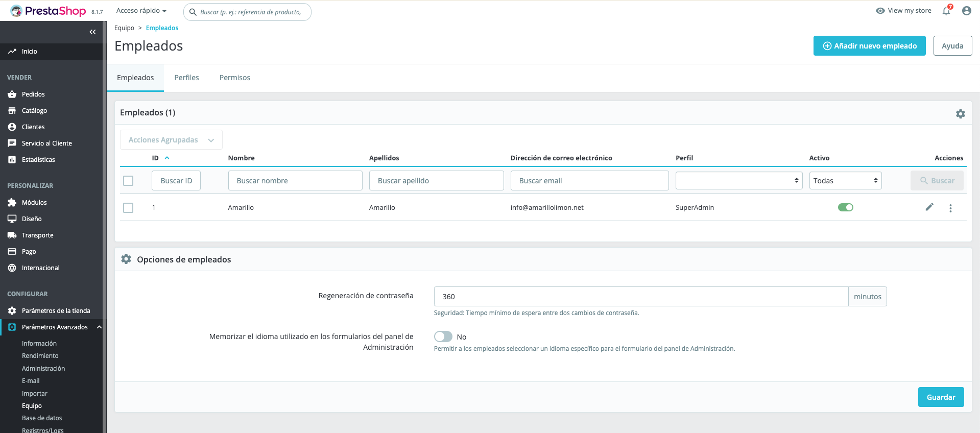Open Base de datos in the sidebar submenu
The image size is (980, 433).
(42, 418)
